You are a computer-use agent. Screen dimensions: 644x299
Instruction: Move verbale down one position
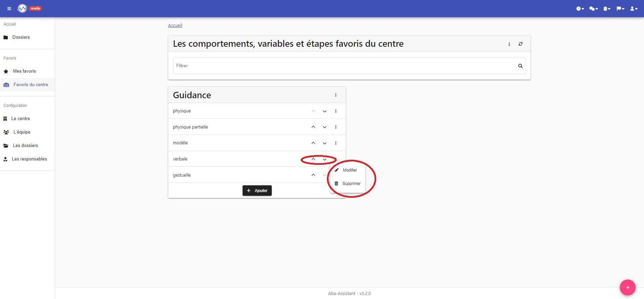325,159
